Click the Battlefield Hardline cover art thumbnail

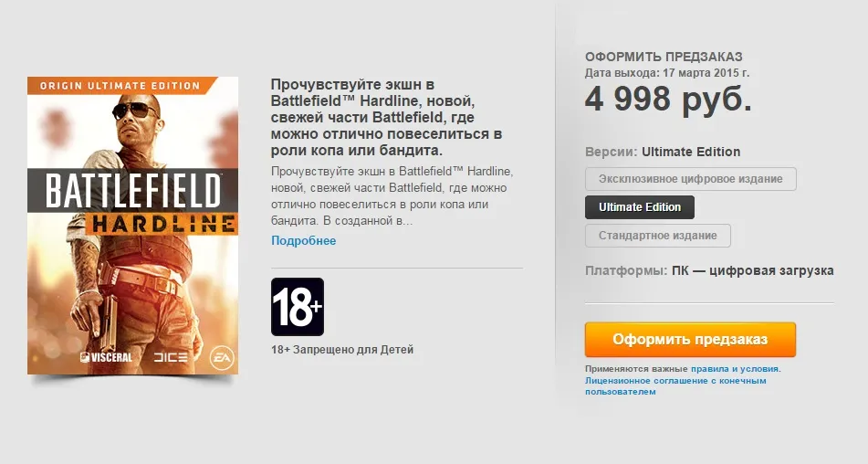[133, 226]
